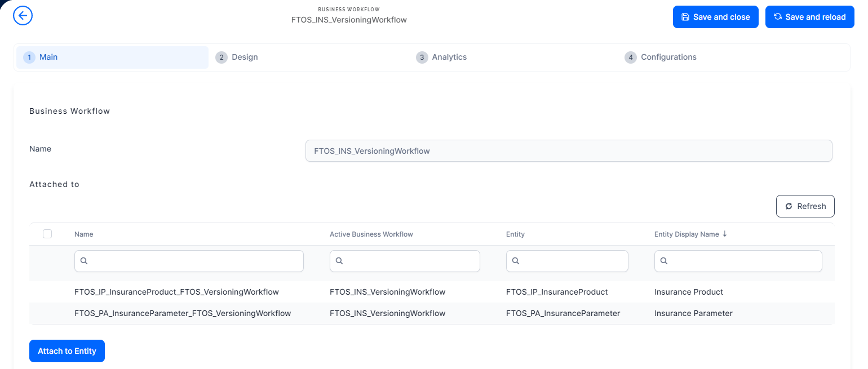Refresh the attached entities list
Screen dimensions: 868x369
coord(805,206)
